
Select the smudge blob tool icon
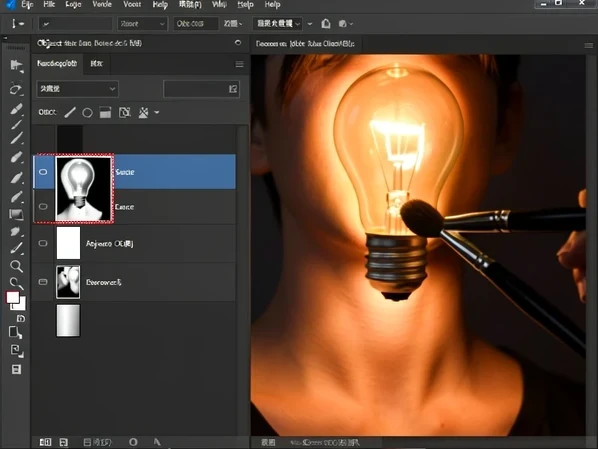[16, 232]
